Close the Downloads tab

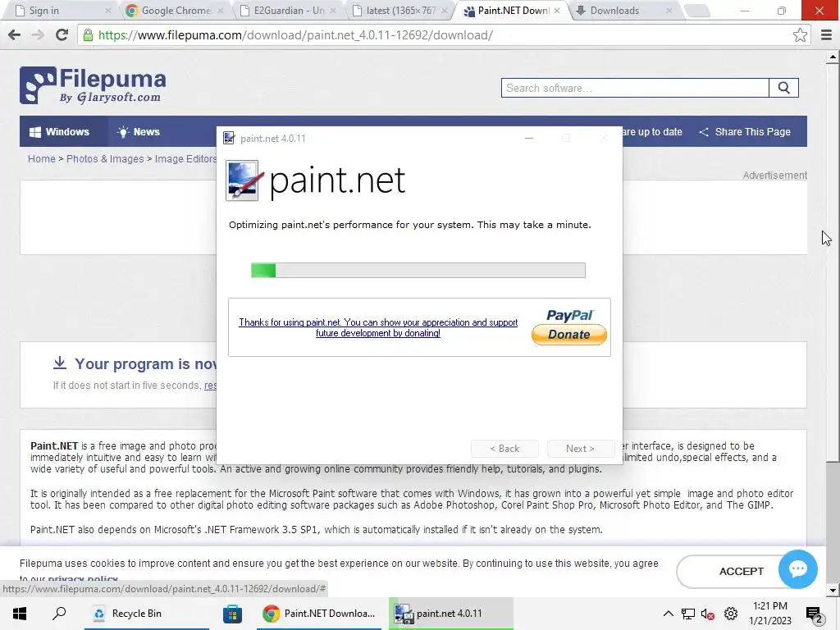(x=669, y=11)
